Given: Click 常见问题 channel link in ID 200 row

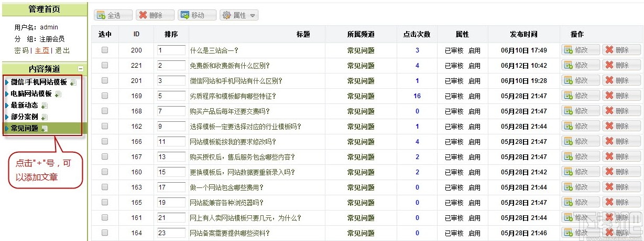Looking at the screenshot, I should click(x=361, y=50).
